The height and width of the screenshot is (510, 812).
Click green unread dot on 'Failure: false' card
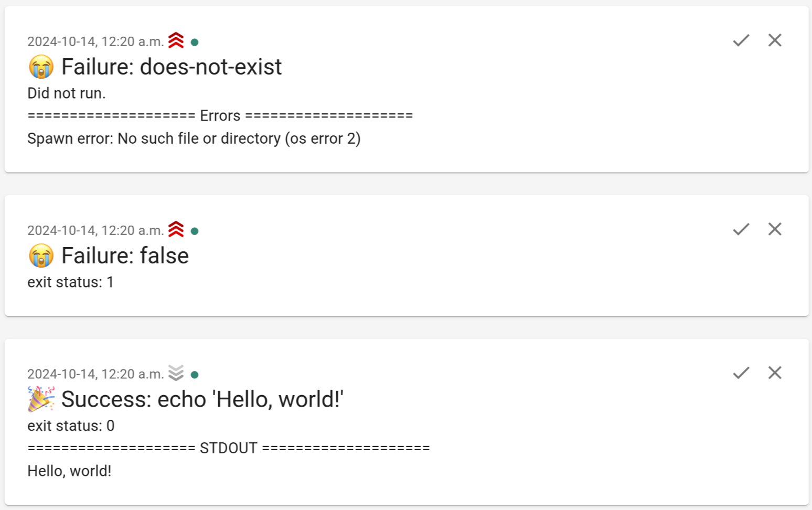click(x=195, y=231)
